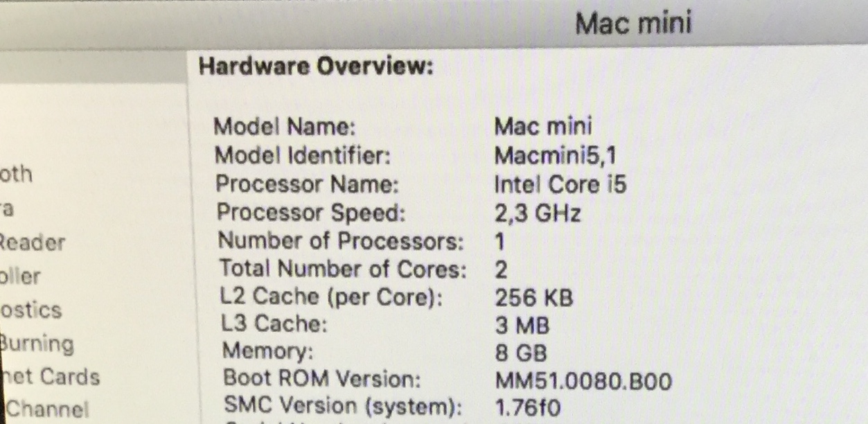Click the 2,3 GHz processor speed value
The height and width of the screenshot is (424, 868).
[x=538, y=213]
